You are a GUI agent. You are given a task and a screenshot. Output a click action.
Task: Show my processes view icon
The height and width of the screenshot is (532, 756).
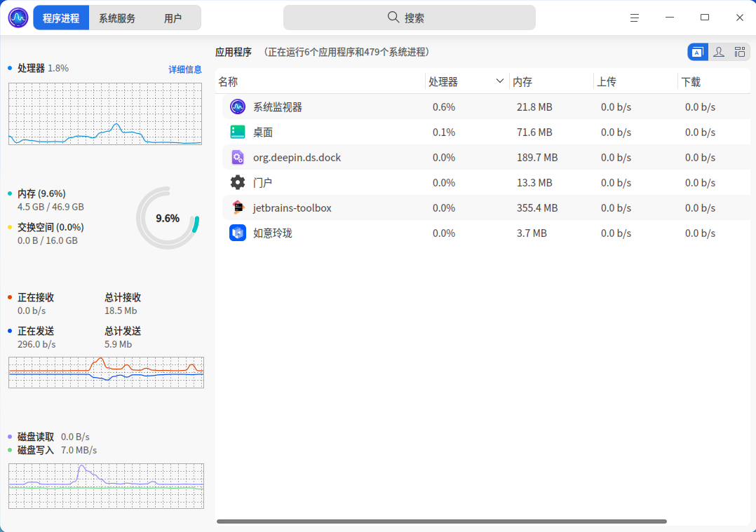tap(718, 52)
